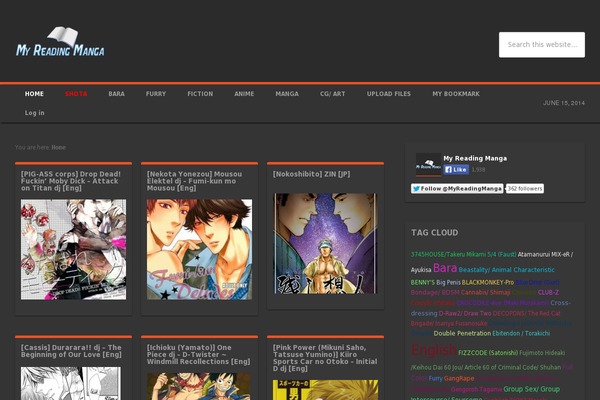600x400 pixels.
Task: Select the CLUB-Z tag
Action: tap(548, 292)
